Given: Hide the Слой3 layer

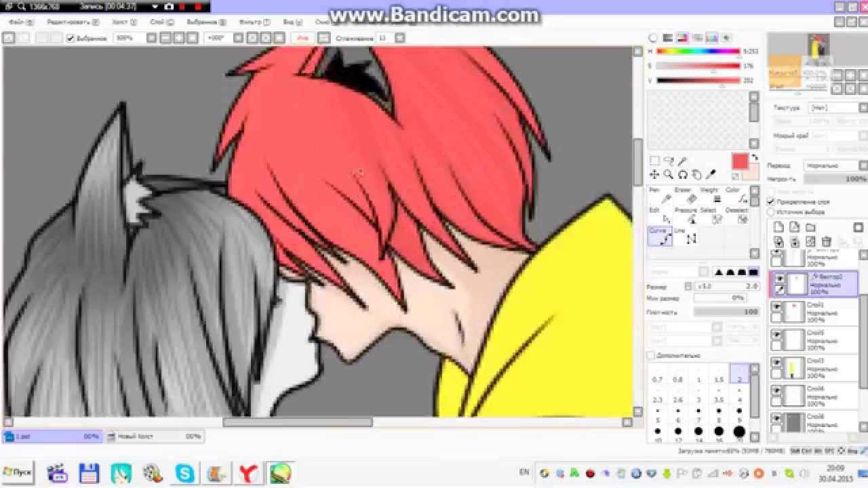Looking at the screenshot, I should 778,363.
